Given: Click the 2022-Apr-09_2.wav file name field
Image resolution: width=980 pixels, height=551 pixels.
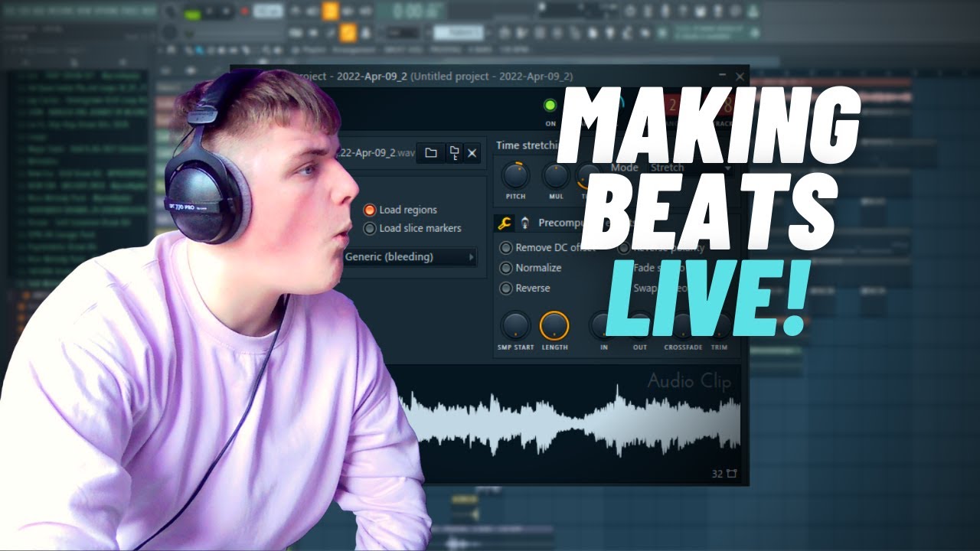Looking at the screenshot, I should pyautogui.click(x=377, y=153).
